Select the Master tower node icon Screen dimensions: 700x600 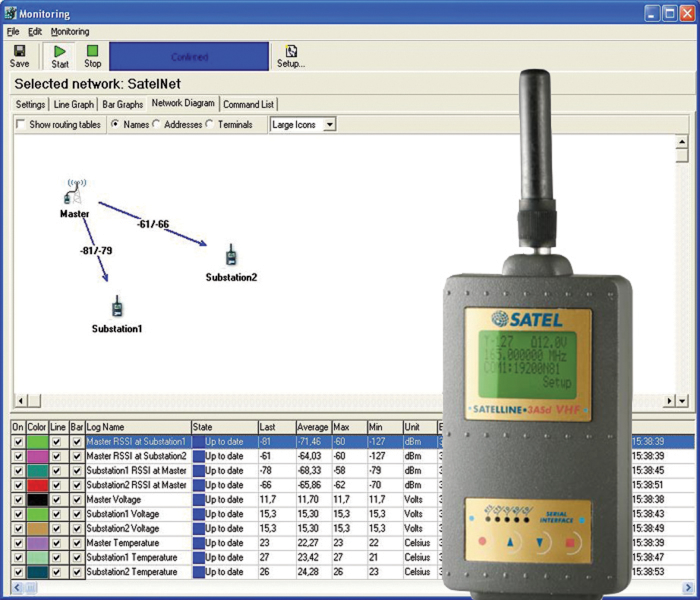coord(75,192)
